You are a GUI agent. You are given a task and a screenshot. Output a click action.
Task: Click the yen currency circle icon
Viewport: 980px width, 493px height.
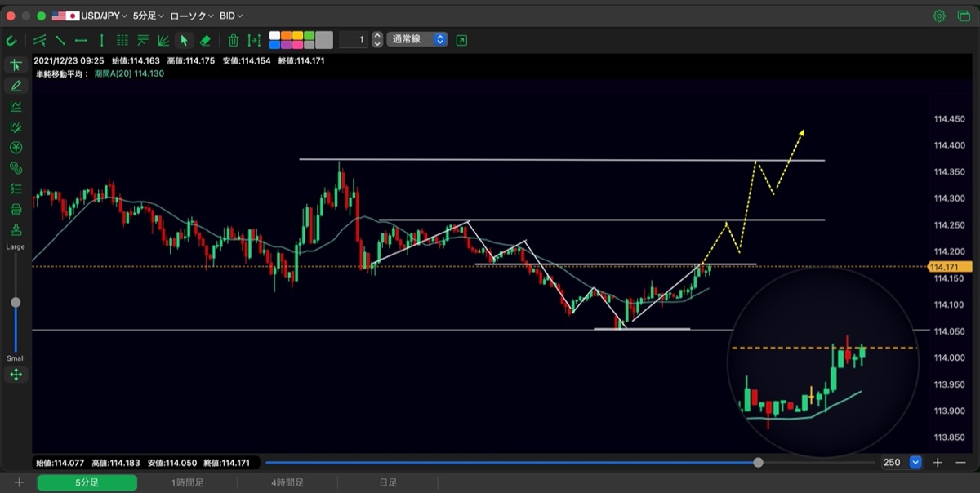pyautogui.click(x=16, y=148)
